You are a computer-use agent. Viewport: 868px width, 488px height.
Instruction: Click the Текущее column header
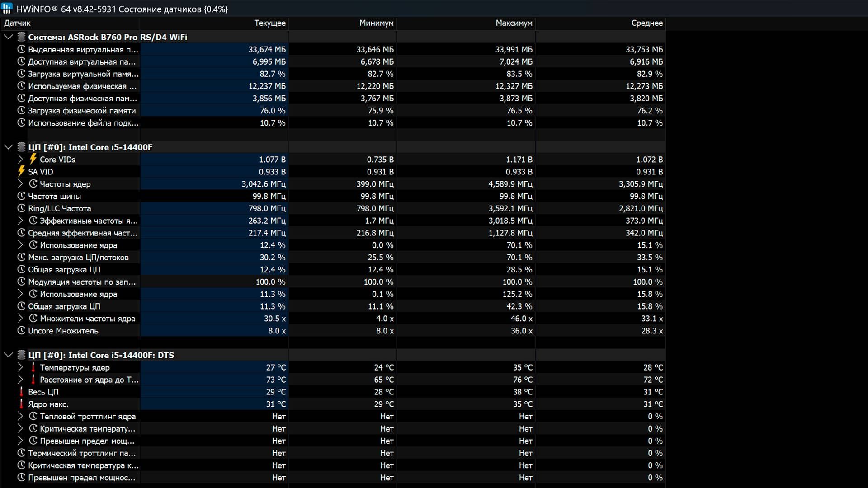point(269,23)
